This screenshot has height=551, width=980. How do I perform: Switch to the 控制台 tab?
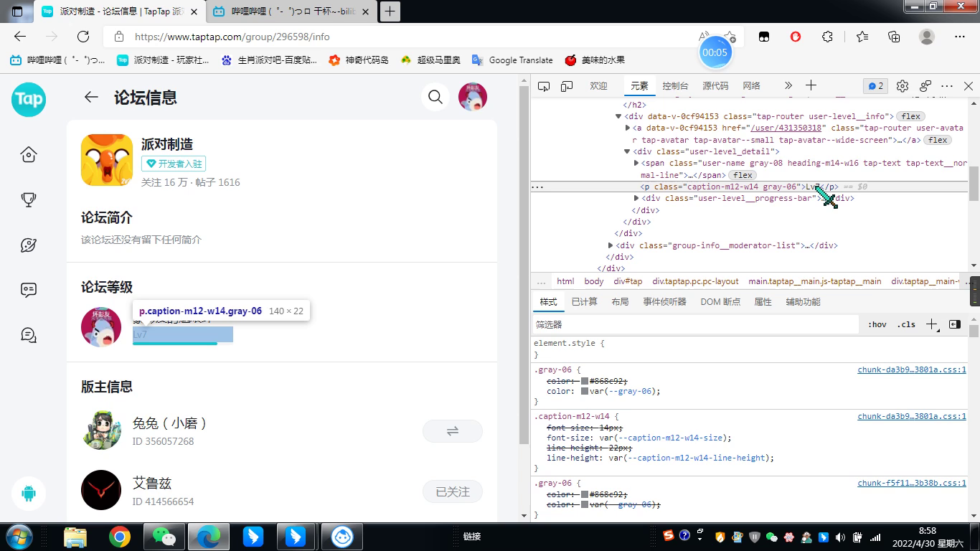coord(675,85)
